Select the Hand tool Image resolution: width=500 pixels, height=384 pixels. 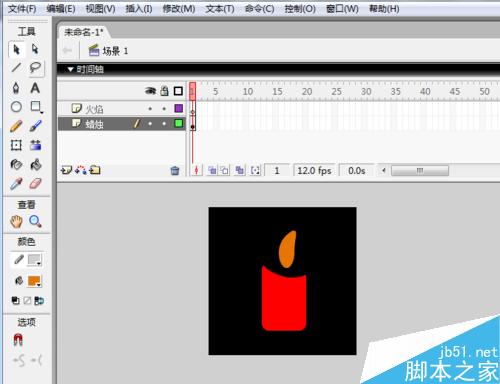[x=16, y=221]
